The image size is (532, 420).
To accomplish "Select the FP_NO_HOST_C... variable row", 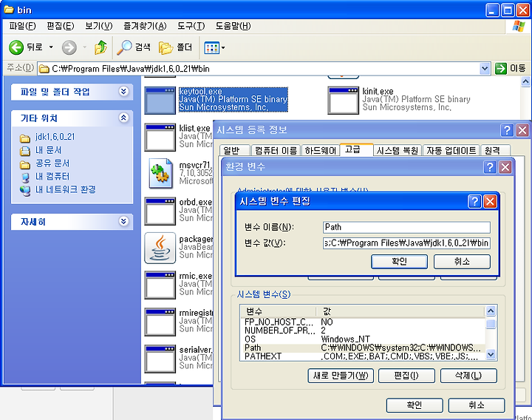I will point(364,322).
